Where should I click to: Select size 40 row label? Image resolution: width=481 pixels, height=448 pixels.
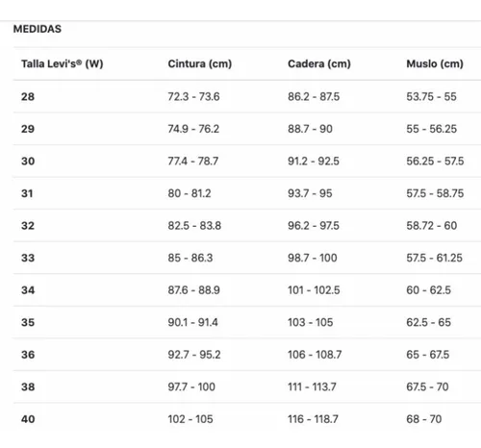pos(28,419)
